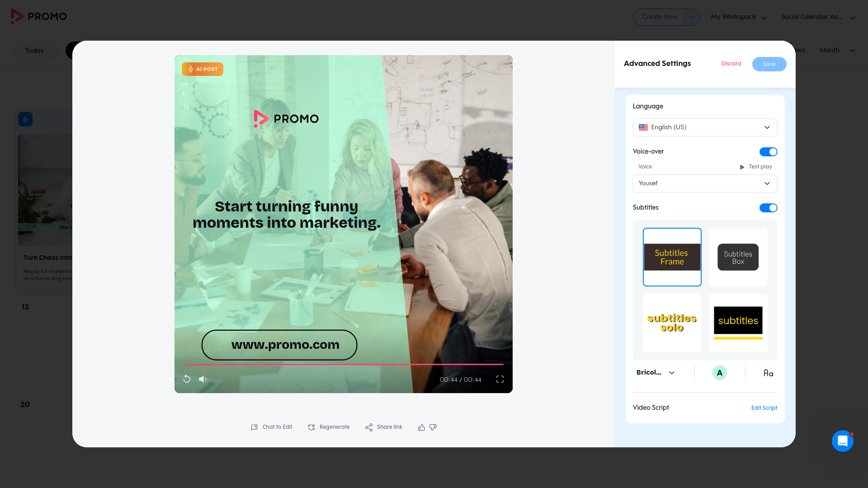Choose the subtitles solo style
The width and height of the screenshot is (868, 488).
click(672, 323)
